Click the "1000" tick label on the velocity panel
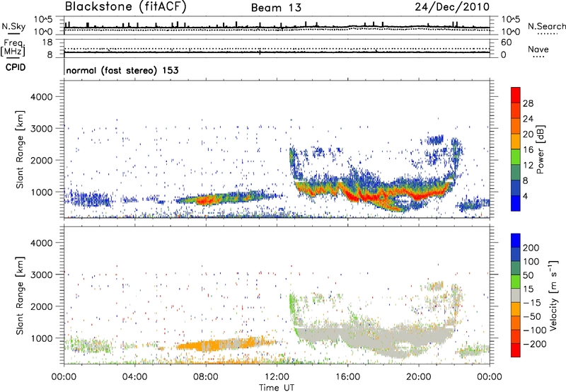Viewport: 566px width, 392px height. point(42,338)
